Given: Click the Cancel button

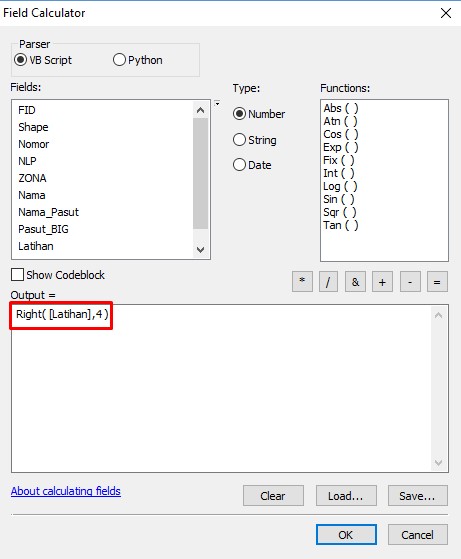Looking at the screenshot, I should coord(418,534).
